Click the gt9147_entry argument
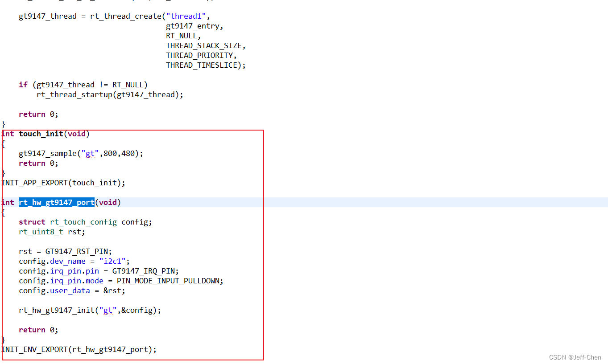This screenshot has width=608, height=364. point(193,26)
